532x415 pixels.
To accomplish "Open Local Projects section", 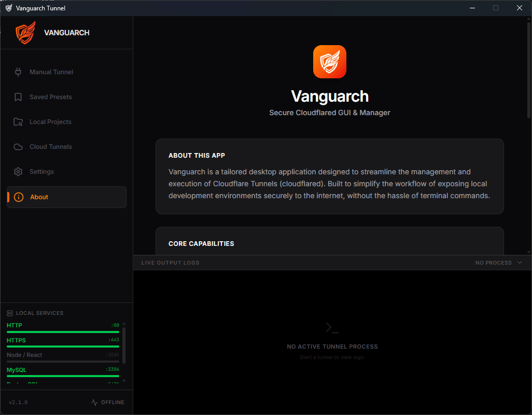I will [66, 122].
